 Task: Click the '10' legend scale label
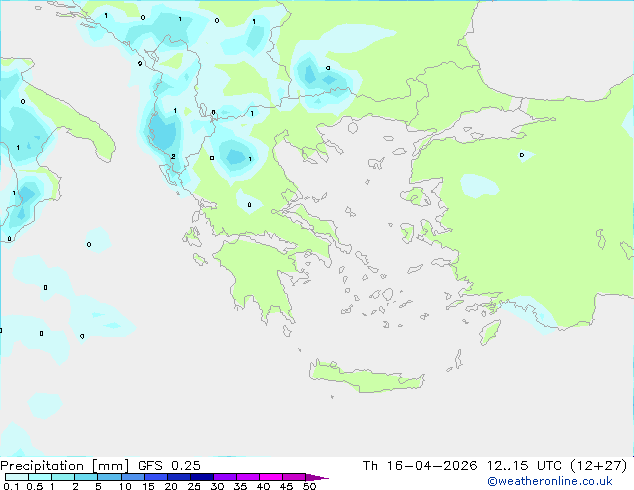point(125,486)
